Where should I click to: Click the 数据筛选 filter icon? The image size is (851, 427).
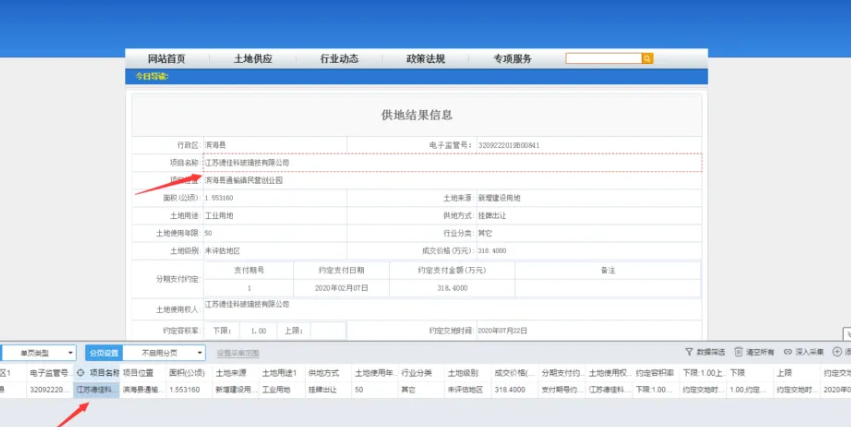coord(689,353)
